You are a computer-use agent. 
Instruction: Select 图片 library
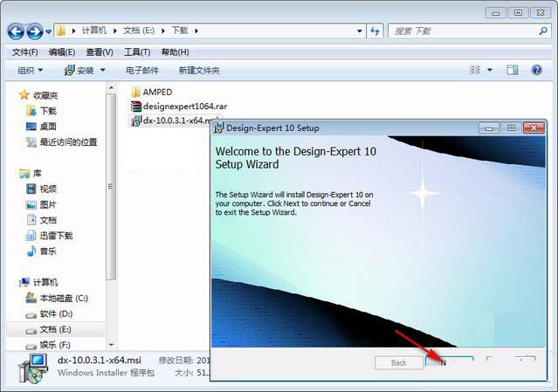pyautogui.click(x=48, y=204)
